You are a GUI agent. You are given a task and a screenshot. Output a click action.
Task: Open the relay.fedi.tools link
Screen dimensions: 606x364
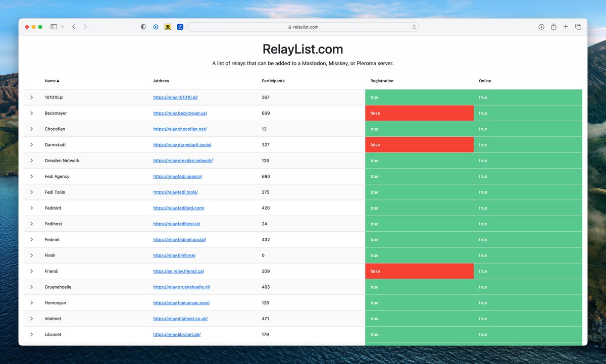176,192
